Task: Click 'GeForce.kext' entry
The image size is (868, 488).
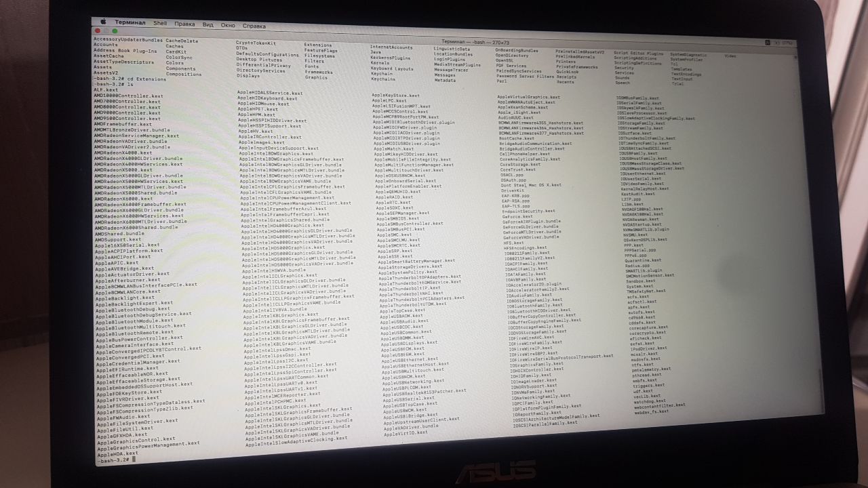Action: tap(518, 216)
